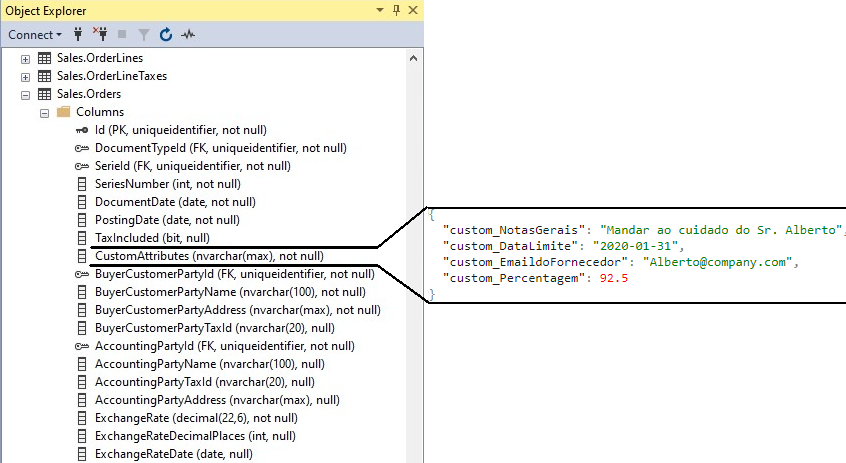
Task: Click the column icon beside TaxIncluded
Action: tap(82, 238)
